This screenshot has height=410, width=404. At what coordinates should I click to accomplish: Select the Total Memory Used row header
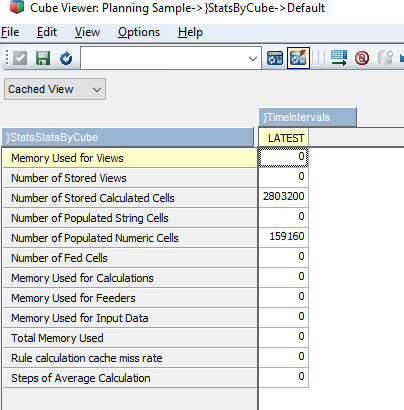coord(130,338)
